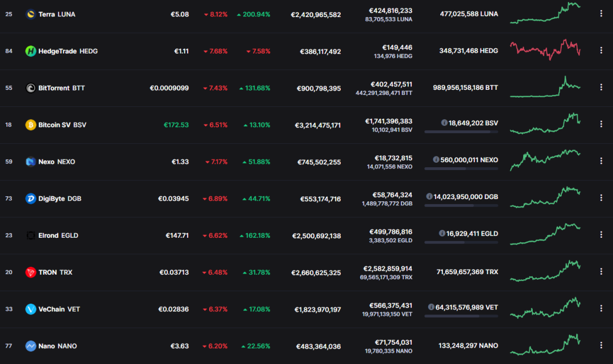This screenshot has width=613, height=364.
Task: Click the TRON coin logo
Action: (31, 272)
